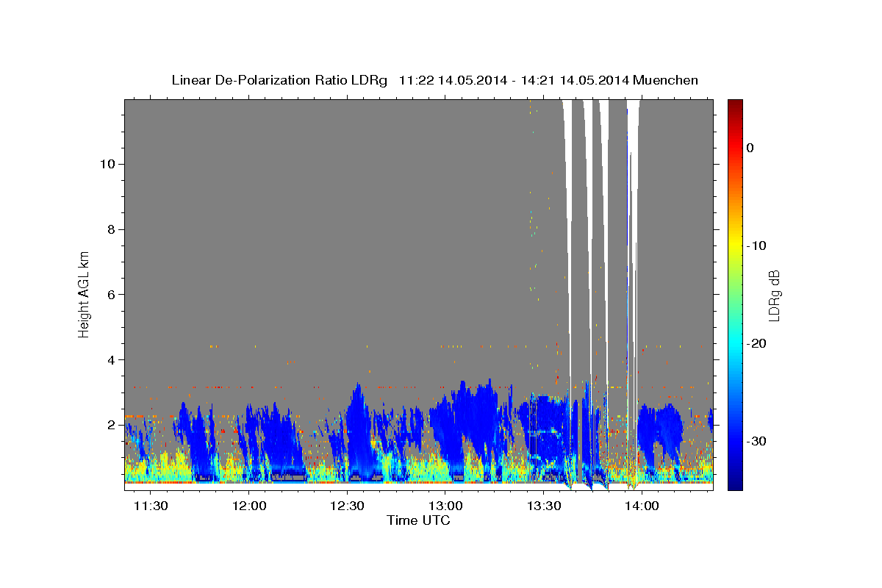This screenshot has width=882, height=588.
Task: Click the 13:30 time tick label
Action: click(x=543, y=506)
